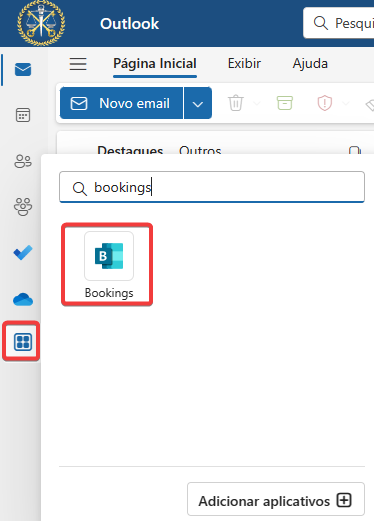Open the Exibir tab
Image resolution: width=374 pixels, height=521 pixels.
click(x=244, y=64)
